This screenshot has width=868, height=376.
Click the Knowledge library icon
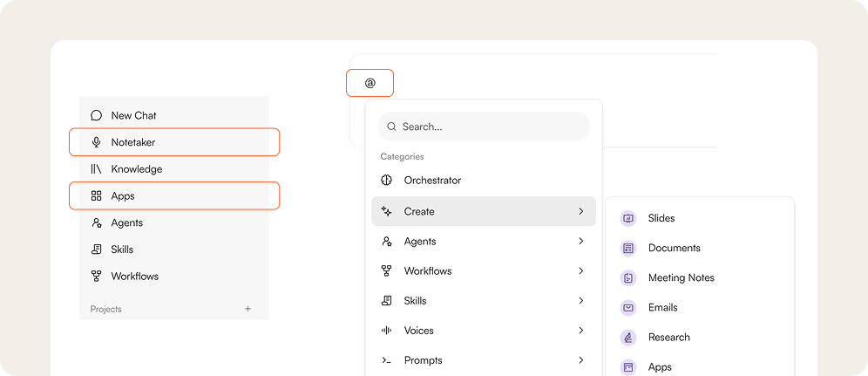(97, 169)
